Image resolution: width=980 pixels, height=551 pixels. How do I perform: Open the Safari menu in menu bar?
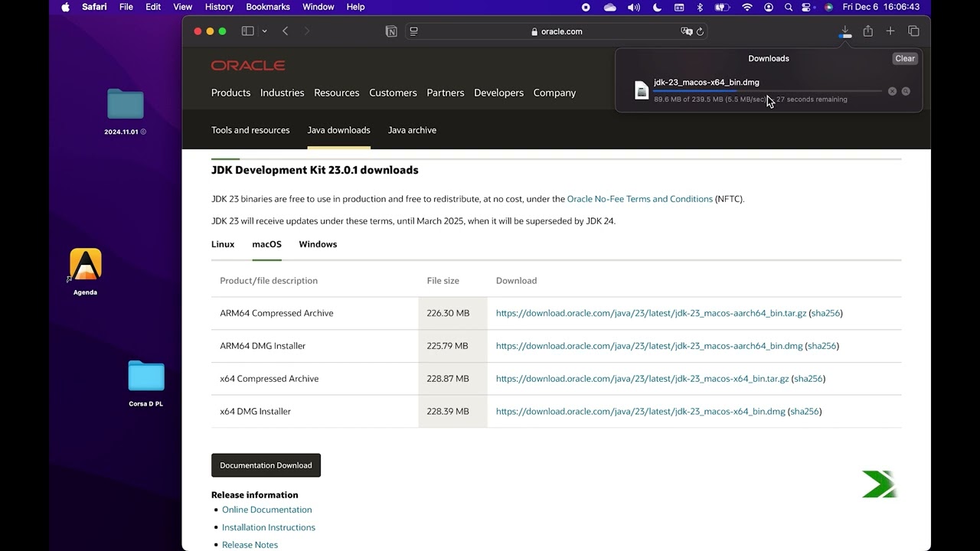point(94,7)
